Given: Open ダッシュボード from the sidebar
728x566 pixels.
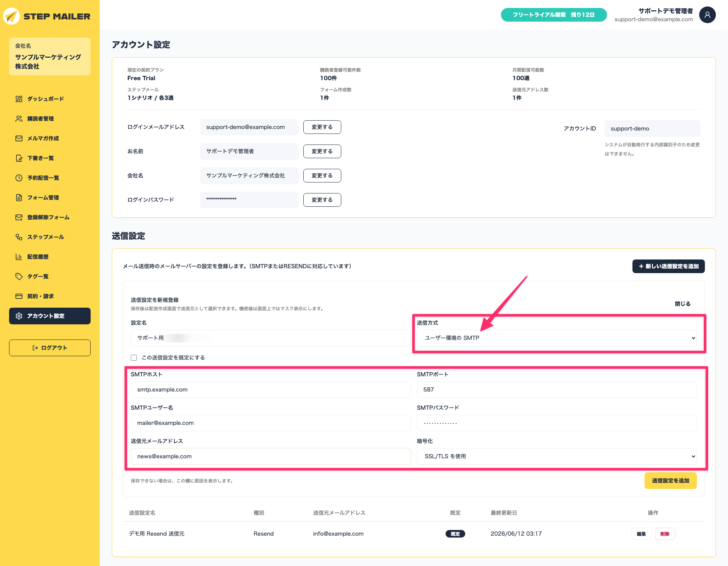Looking at the screenshot, I should 50,99.
